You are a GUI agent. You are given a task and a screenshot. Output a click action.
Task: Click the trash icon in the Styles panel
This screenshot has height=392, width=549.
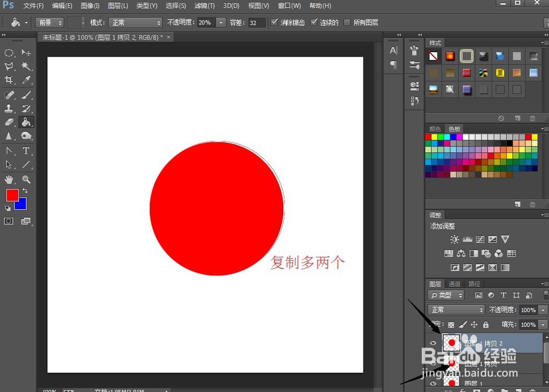click(x=533, y=118)
